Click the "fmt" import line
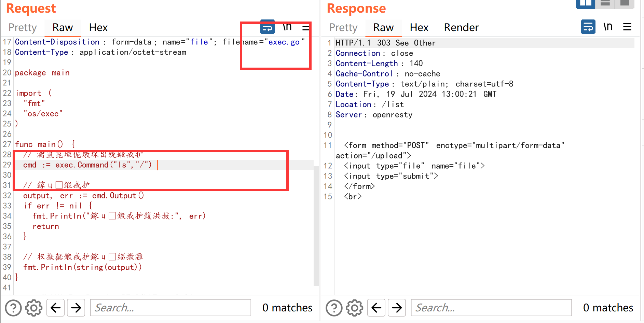This screenshot has height=323, width=644. click(34, 103)
